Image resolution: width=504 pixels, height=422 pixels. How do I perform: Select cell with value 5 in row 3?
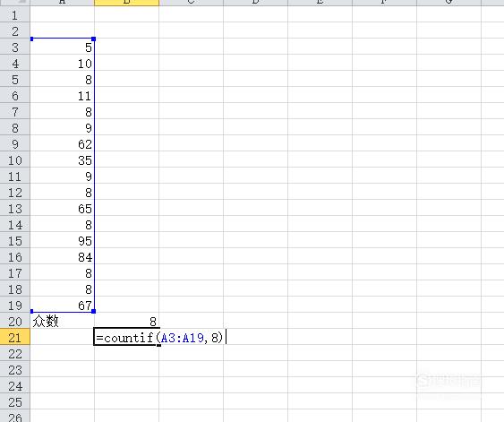coord(63,47)
